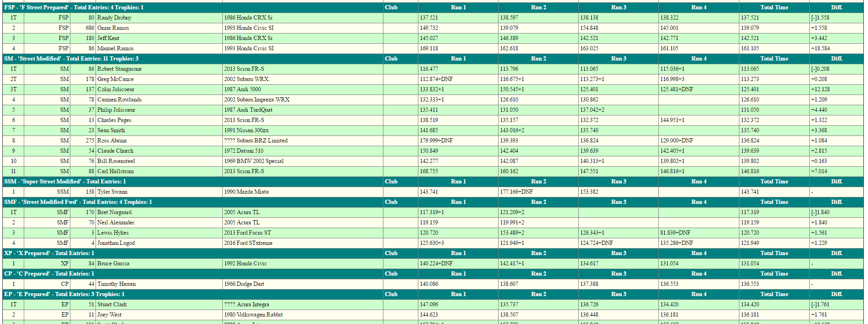Click Tyler Swann's Run 2 time 177.166+DNF
868x324 pixels.
pos(516,192)
